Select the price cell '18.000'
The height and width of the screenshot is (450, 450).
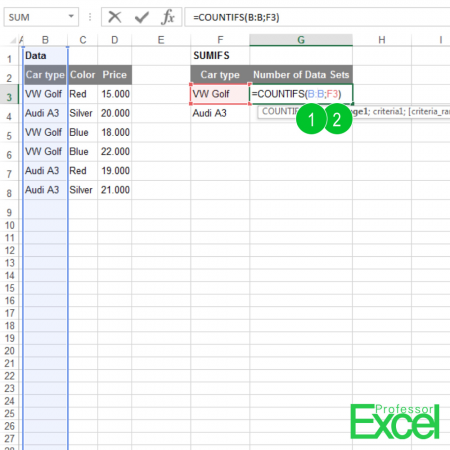(115, 132)
